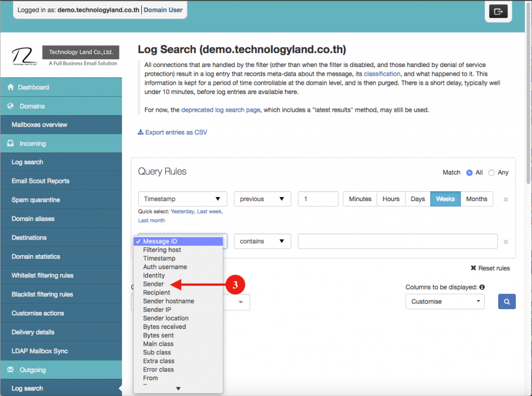Click the logout icon at top right

[498, 11]
